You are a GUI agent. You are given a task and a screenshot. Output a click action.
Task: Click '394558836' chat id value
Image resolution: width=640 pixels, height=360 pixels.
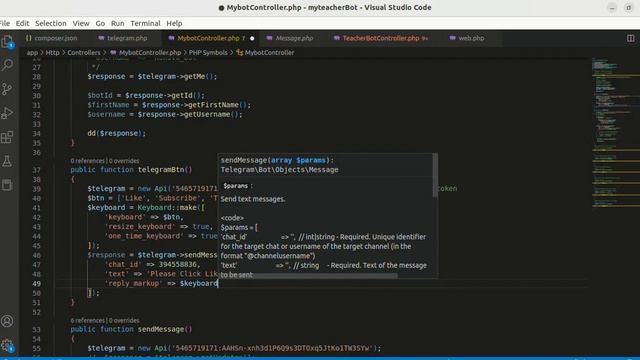pyautogui.click(x=178, y=264)
